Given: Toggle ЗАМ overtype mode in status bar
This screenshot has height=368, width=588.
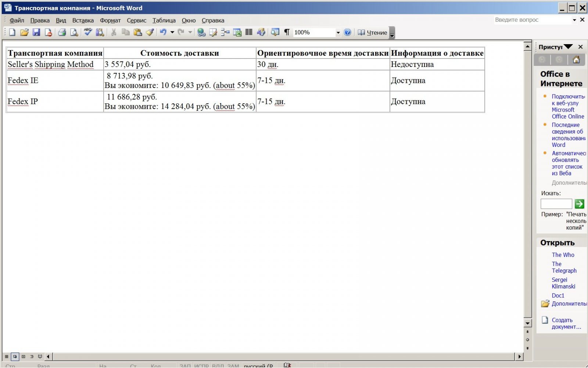Looking at the screenshot, I should [x=233, y=366].
